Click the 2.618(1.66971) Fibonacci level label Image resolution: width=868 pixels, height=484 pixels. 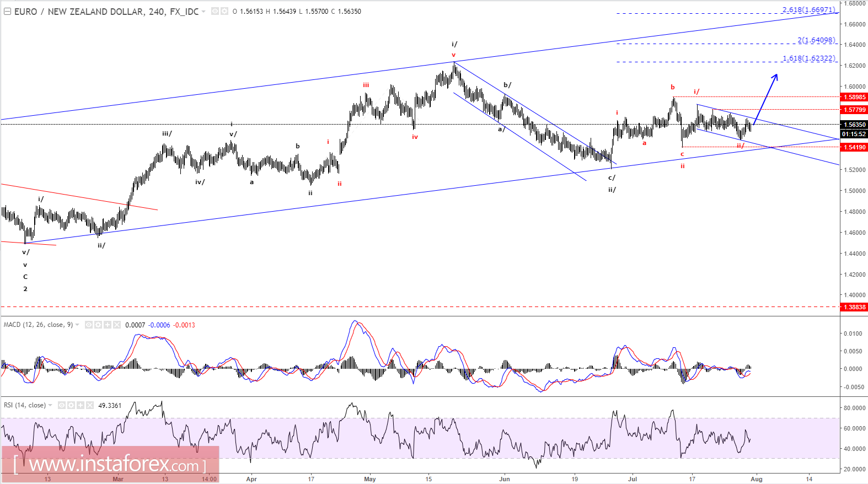(808, 10)
